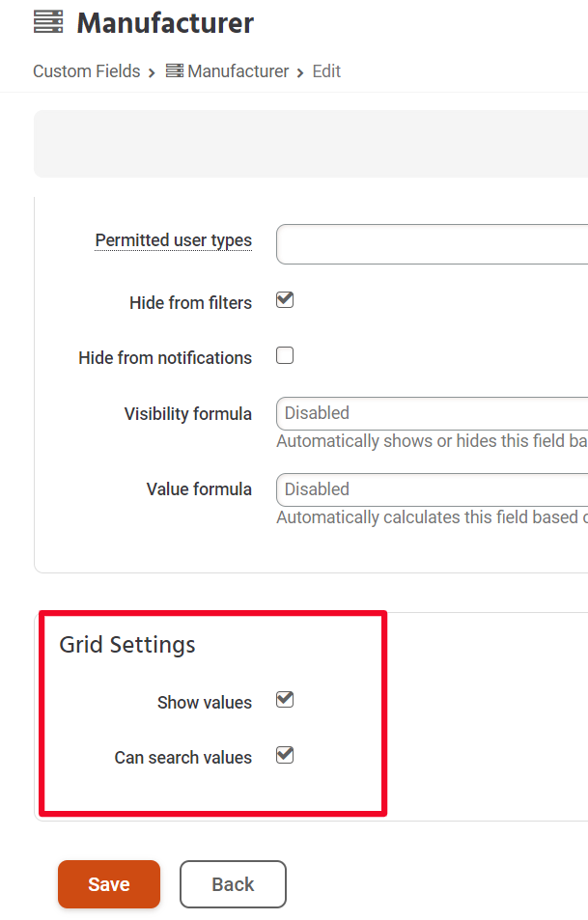Open the Permitted user types selector
588x920 pixels.
click(425, 243)
